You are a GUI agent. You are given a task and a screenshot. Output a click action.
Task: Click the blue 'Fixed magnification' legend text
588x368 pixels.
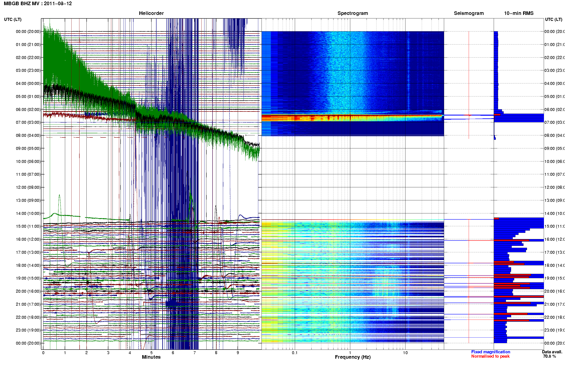pos(491,352)
